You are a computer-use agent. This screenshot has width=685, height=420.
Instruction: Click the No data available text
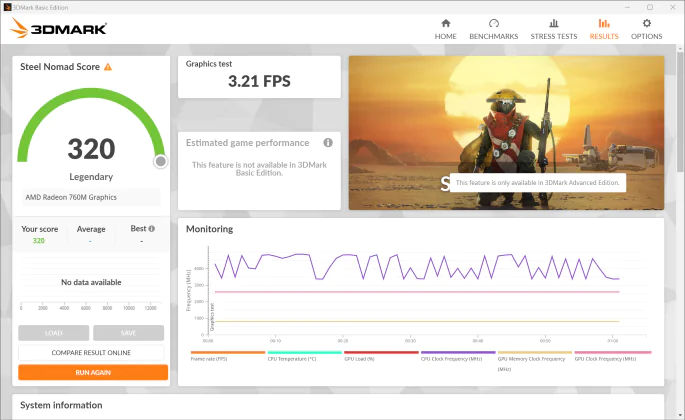91,282
